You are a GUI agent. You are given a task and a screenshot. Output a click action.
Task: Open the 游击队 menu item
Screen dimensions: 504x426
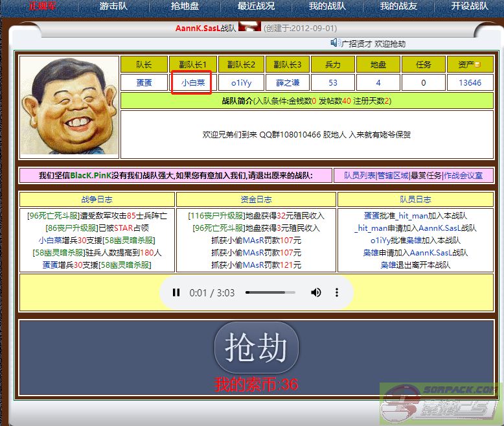pos(113,6)
